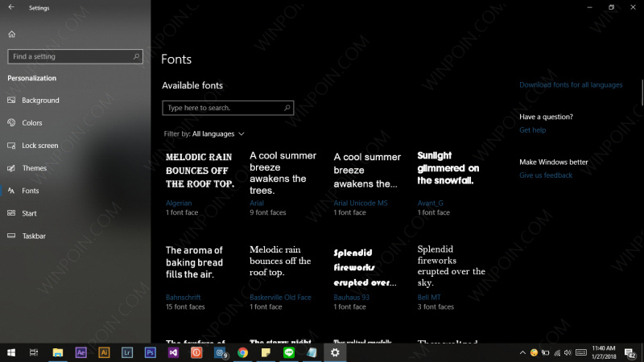This screenshot has width=644, height=362.
Task: Open the Background personalization page
Action: (41, 100)
